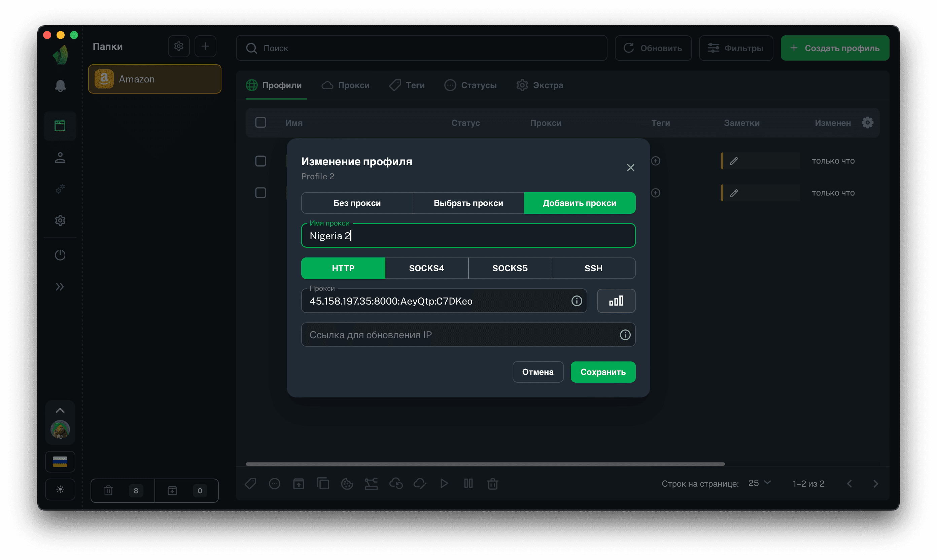The width and height of the screenshot is (937, 560).
Task: Toggle the select-all checkbox in header
Action: pyautogui.click(x=261, y=123)
